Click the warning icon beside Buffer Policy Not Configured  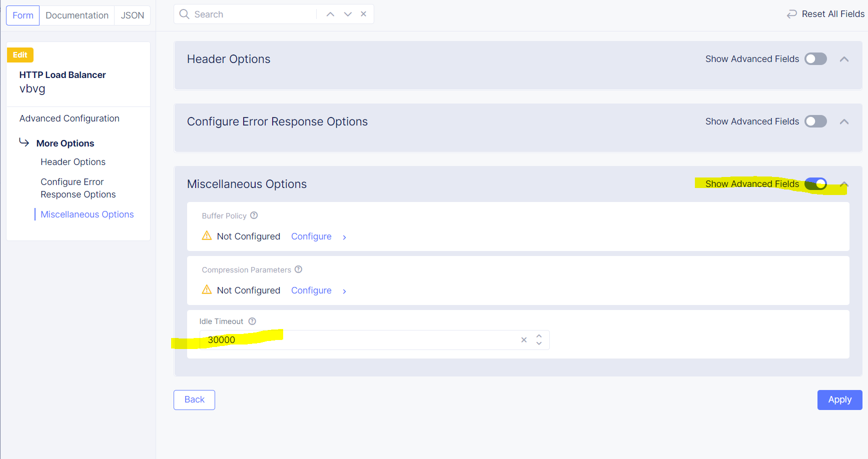(x=207, y=235)
